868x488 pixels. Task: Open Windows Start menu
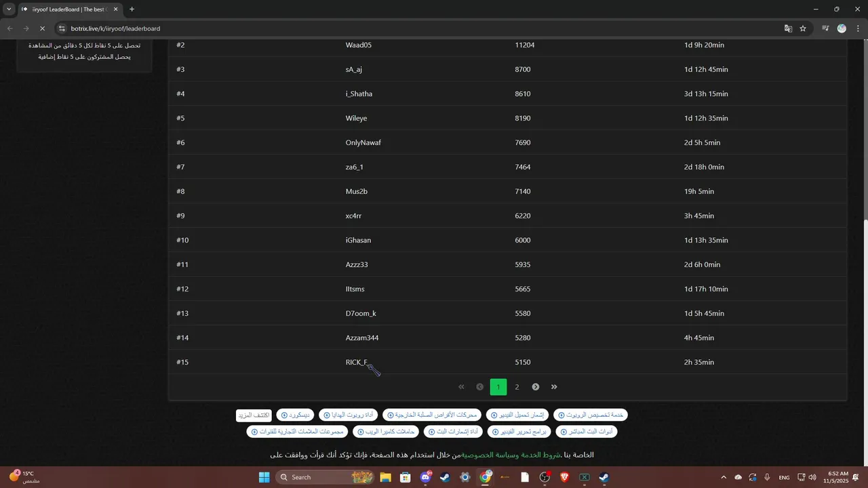pos(264,477)
